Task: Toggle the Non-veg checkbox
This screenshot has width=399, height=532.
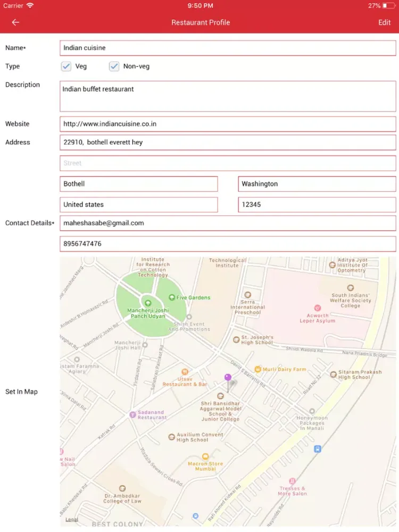Action: pos(114,66)
